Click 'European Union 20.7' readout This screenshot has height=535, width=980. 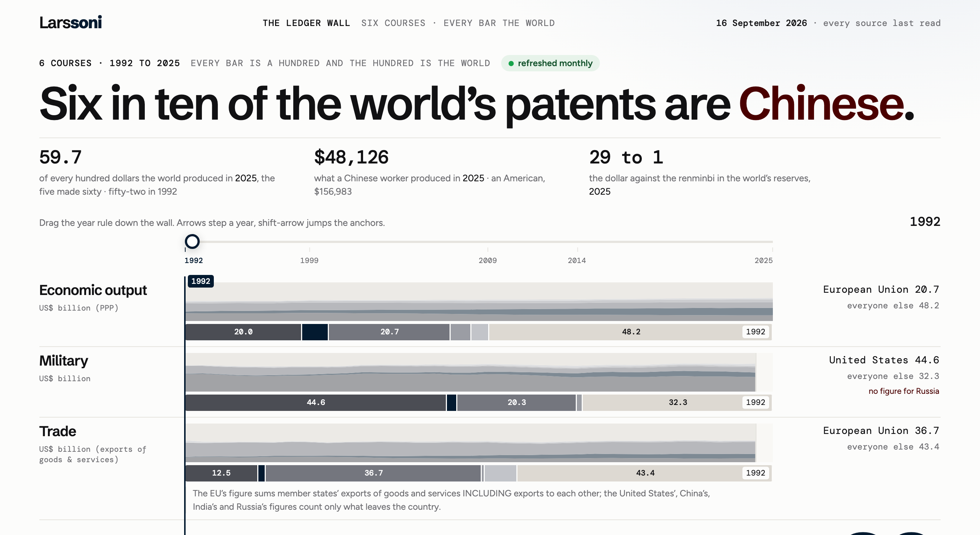tap(881, 289)
